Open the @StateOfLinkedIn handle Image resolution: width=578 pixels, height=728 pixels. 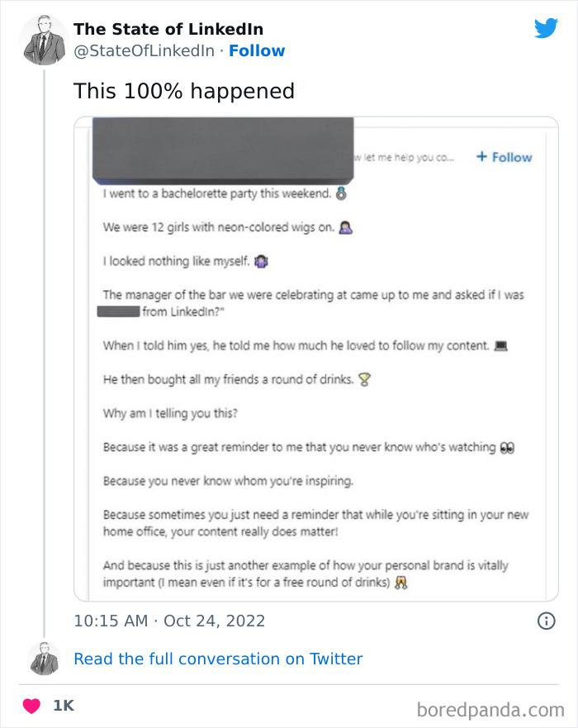click(x=145, y=50)
